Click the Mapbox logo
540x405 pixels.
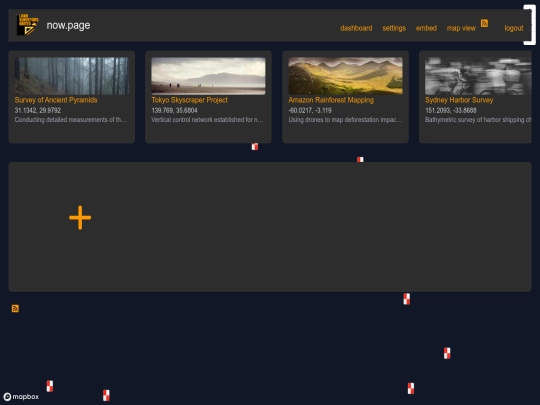tap(21, 397)
